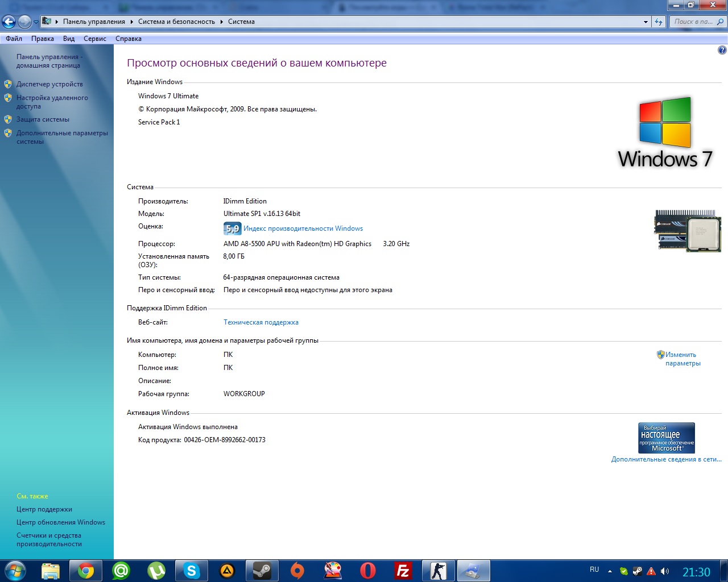
Task: Click the search magnifier icon
Action: point(721,22)
